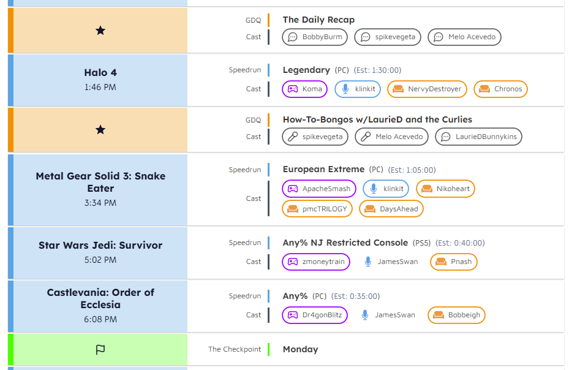
Task: Click the star icon beside The Daily Recap
Action: click(x=100, y=31)
